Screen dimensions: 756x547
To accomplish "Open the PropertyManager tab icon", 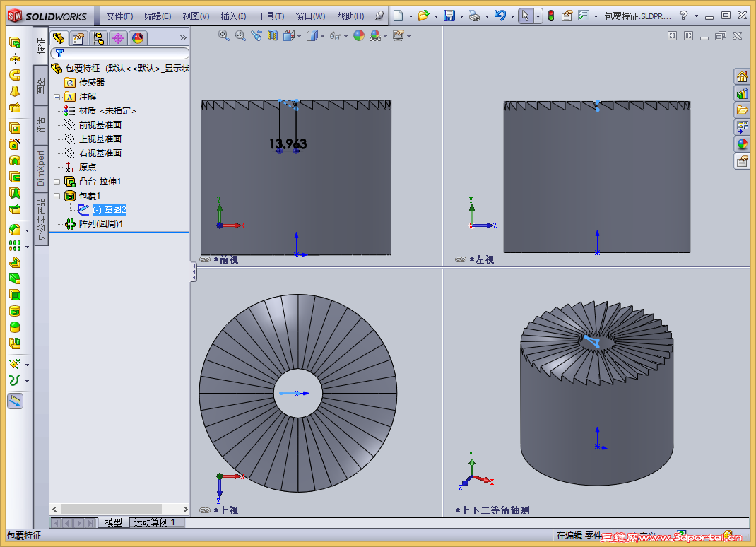I will [78, 38].
